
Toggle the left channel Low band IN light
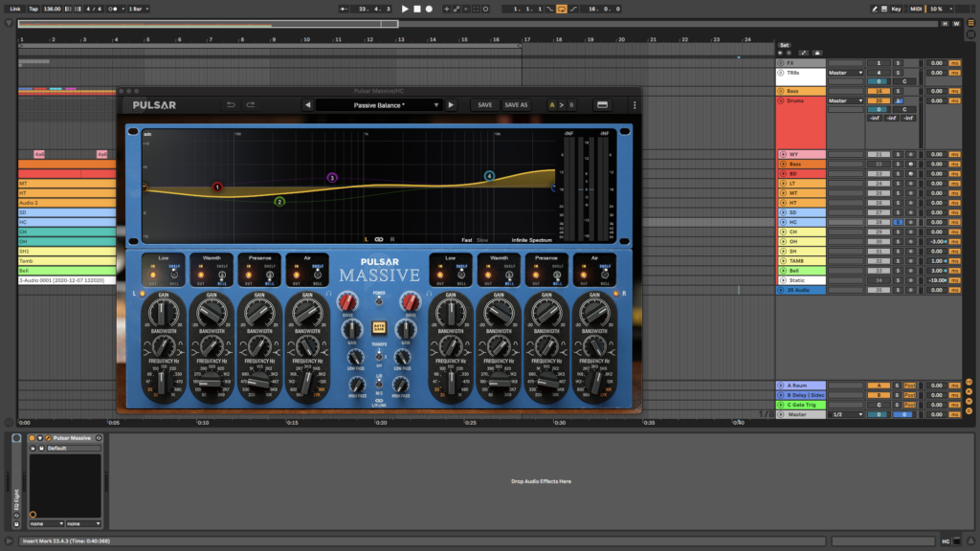point(152,275)
